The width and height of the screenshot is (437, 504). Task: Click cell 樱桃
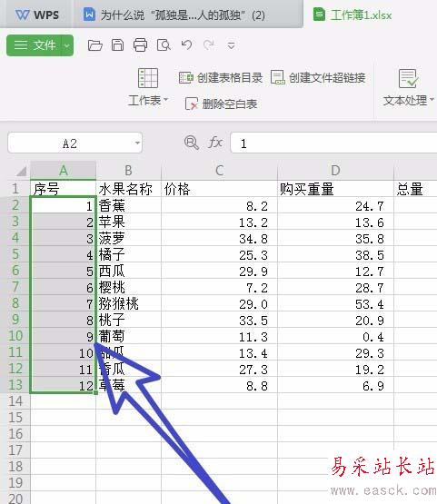128,287
